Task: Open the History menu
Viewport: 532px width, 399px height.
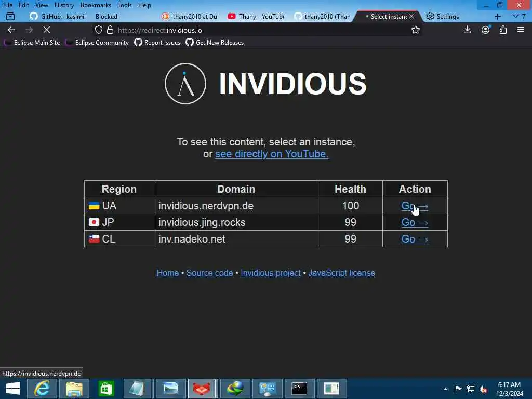Action: click(x=64, y=5)
